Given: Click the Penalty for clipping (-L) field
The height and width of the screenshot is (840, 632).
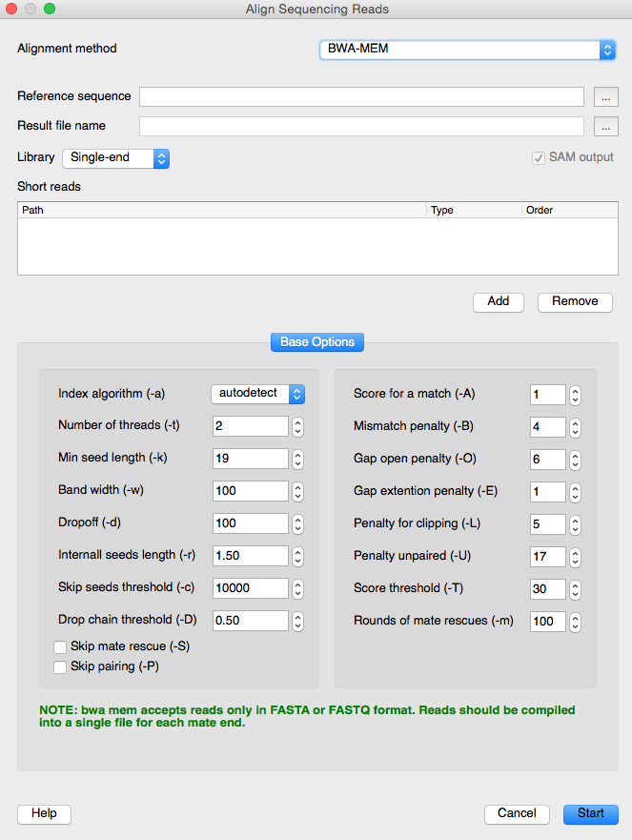Looking at the screenshot, I should (548, 524).
